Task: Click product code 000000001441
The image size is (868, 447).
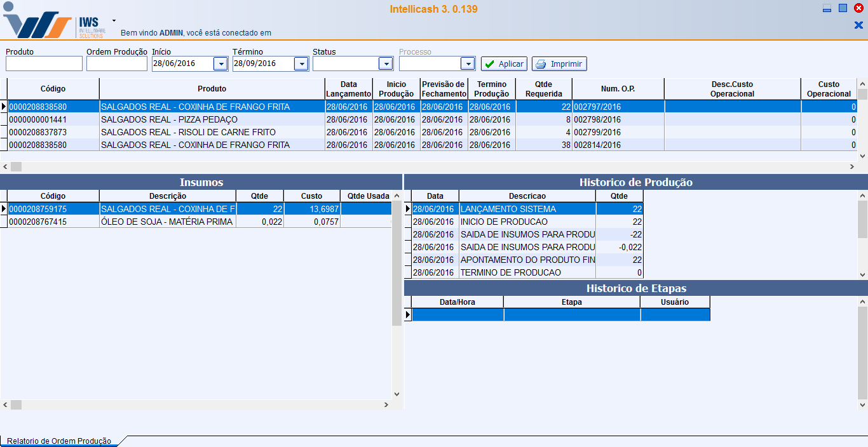Action: coord(53,119)
